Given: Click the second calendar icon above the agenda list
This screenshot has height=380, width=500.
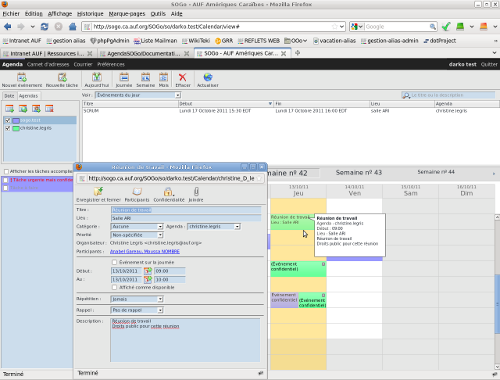Looking at the screenshot, I should pos(23,109).
